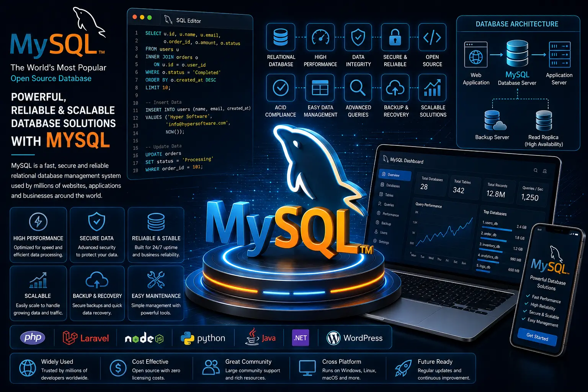Click the monitor icon beside Cross Platform
Viewport: 588px width, 392px height.
click(307, 368)
